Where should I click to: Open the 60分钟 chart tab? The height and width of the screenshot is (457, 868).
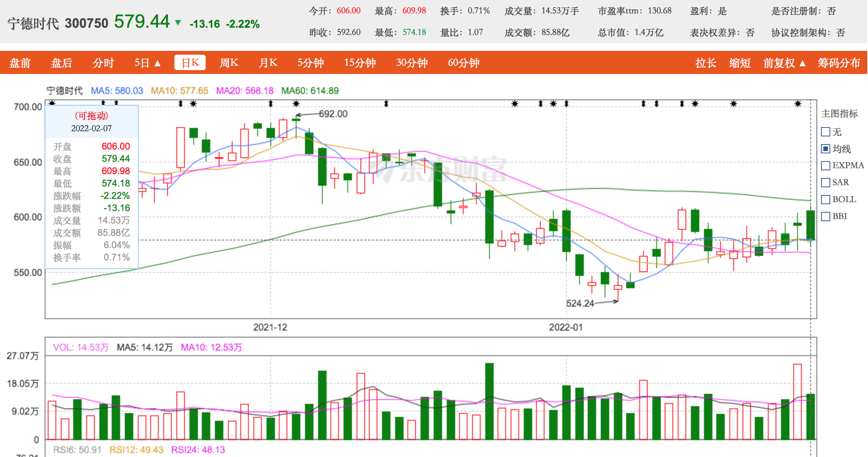(464, 63)
